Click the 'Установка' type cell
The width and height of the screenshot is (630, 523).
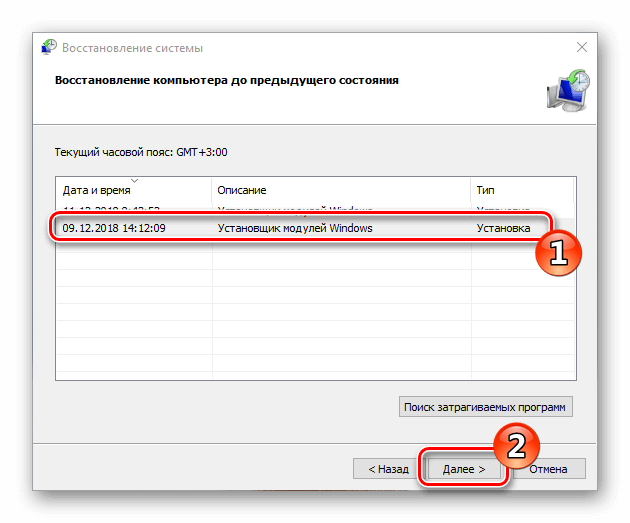(x=503, y=228)
